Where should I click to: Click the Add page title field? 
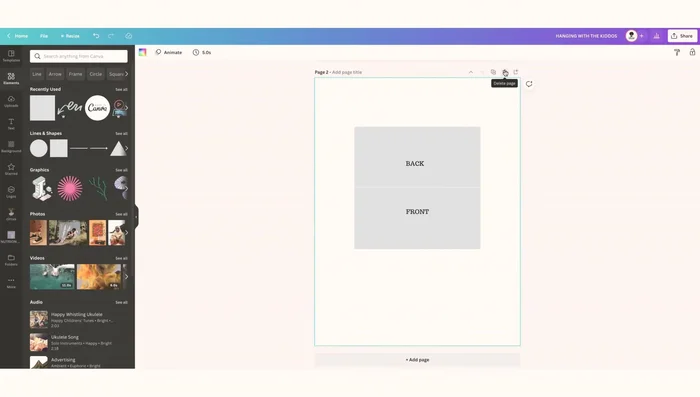click(x=347, y=72)
